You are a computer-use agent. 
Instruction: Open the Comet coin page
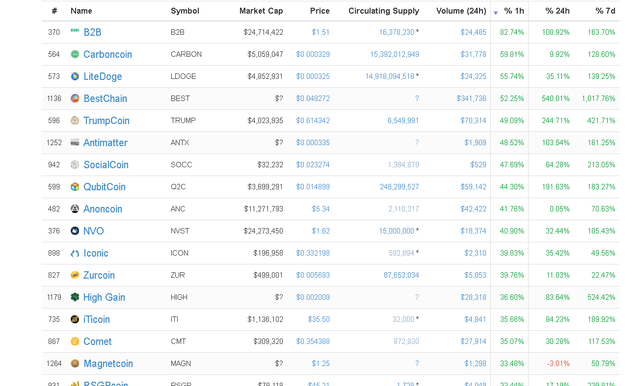pos(98,341)
